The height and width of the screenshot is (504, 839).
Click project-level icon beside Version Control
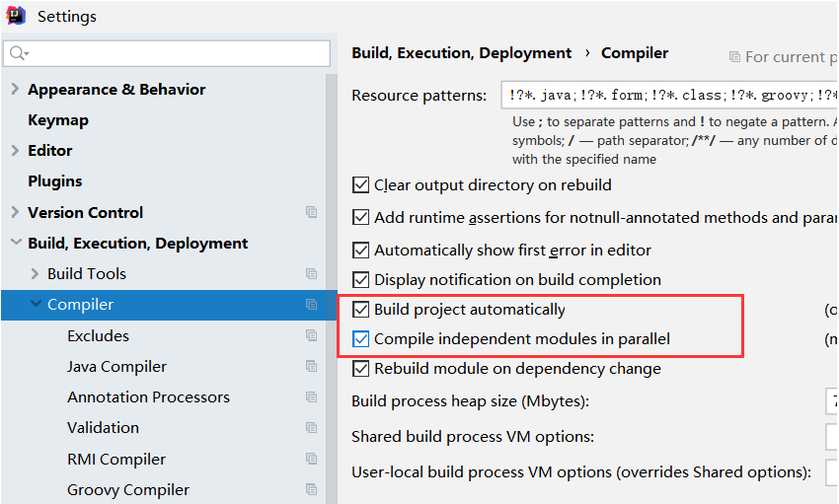coord(312,212)
